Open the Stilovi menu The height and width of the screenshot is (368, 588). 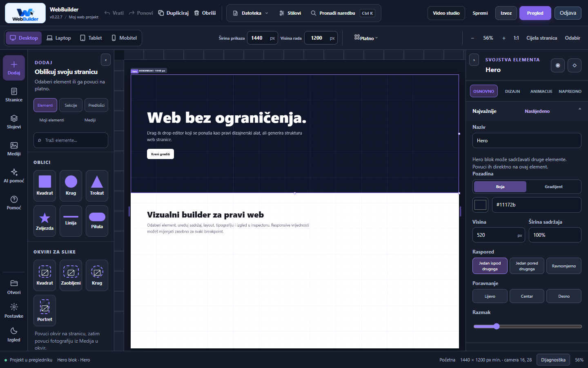tap(290, 13)
